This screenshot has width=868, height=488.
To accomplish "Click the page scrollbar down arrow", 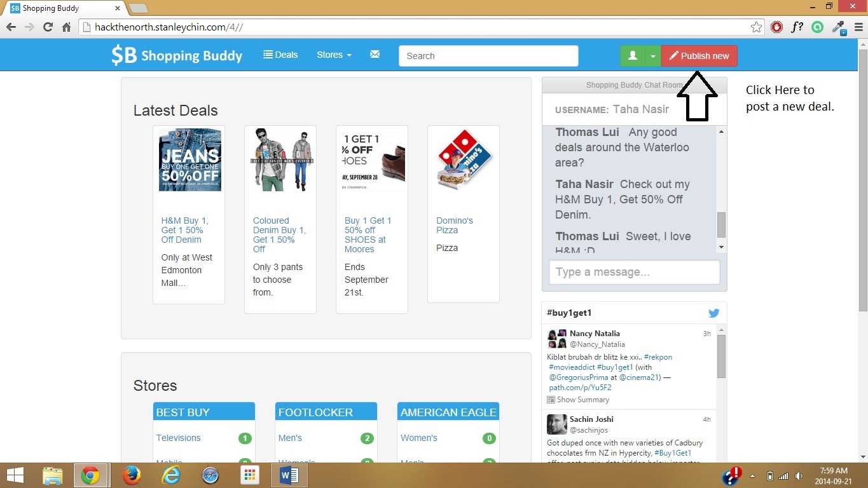I will [863, 456].
